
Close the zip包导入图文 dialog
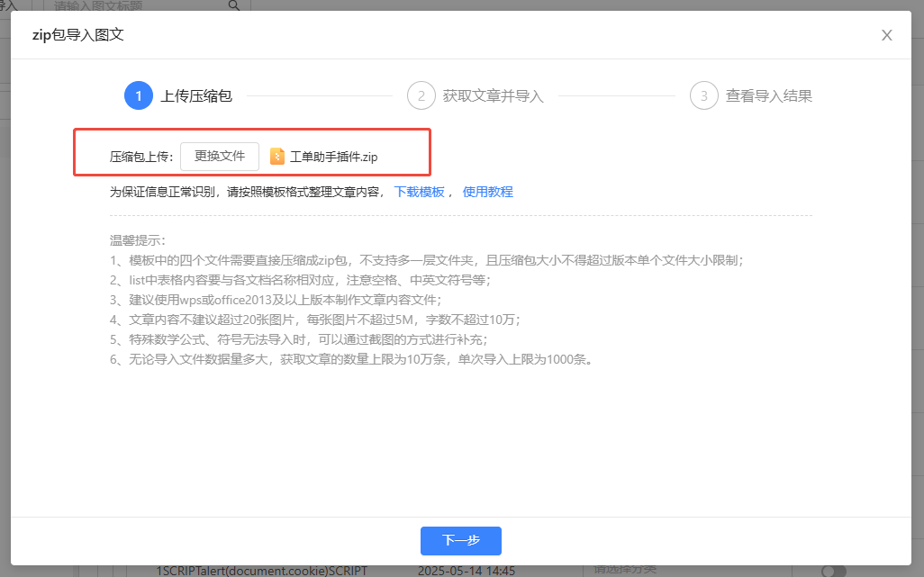(886, 35)
